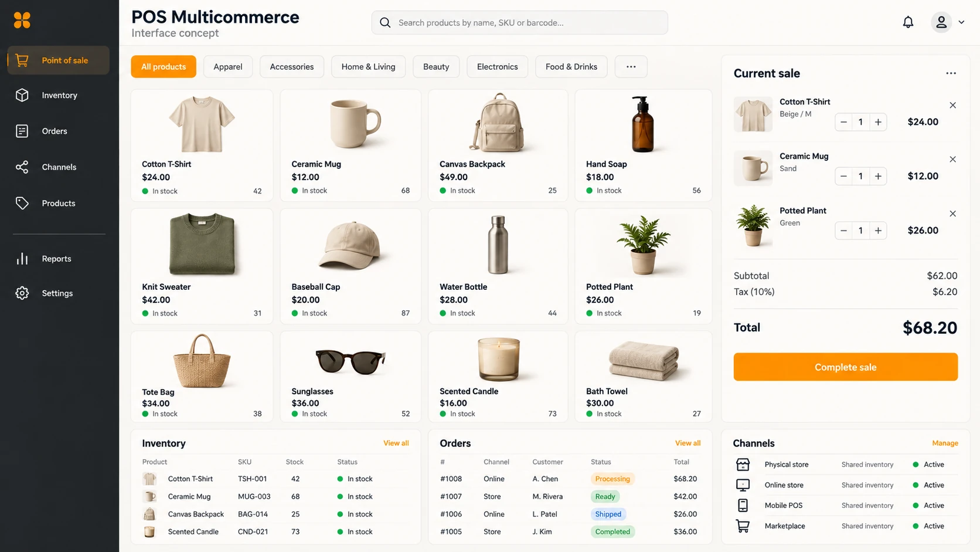
Task: Add Sunglasses product card to sale
Action: coord(351,377)
